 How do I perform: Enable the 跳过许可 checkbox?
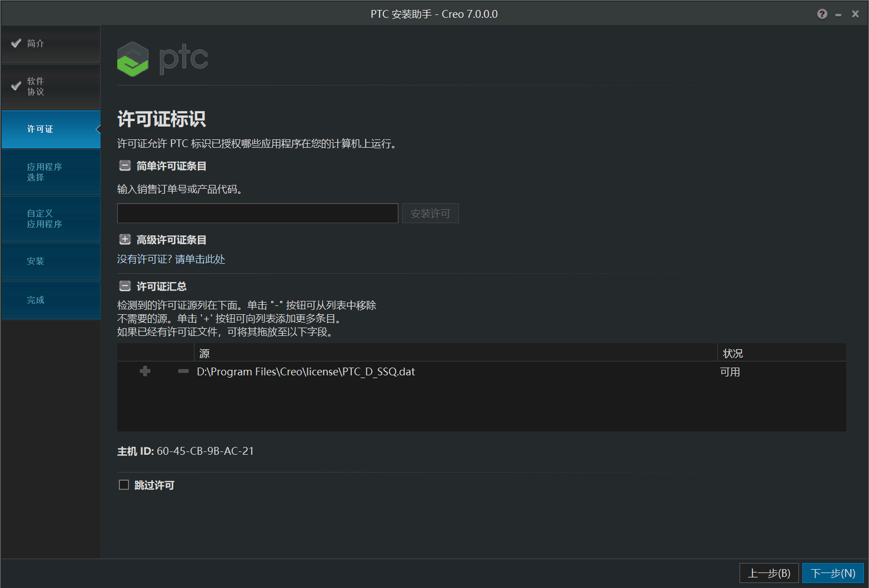pos(124,485)
